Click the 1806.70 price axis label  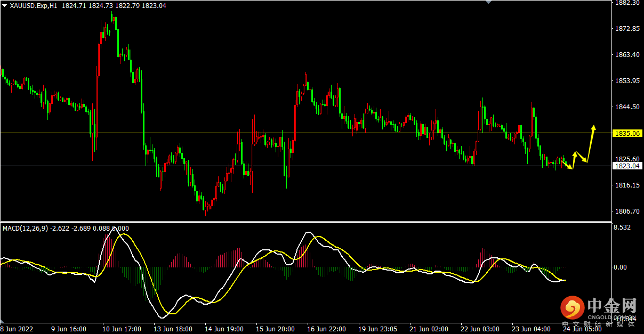coord(627,211)
